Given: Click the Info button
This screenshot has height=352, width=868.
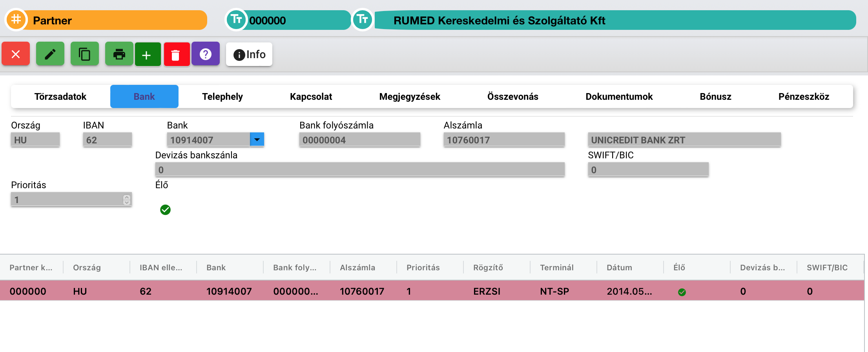Looking at the screenshot, I should (249, 54).
